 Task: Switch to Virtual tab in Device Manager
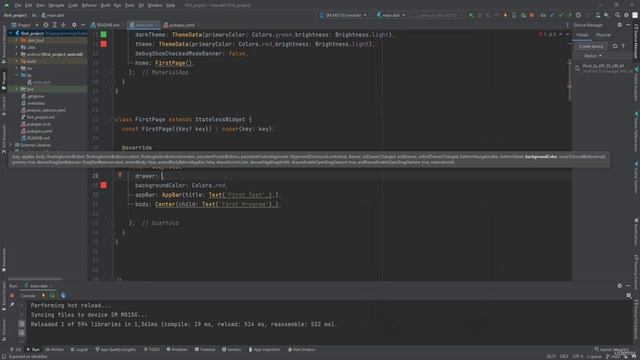[x=582, y=35]
